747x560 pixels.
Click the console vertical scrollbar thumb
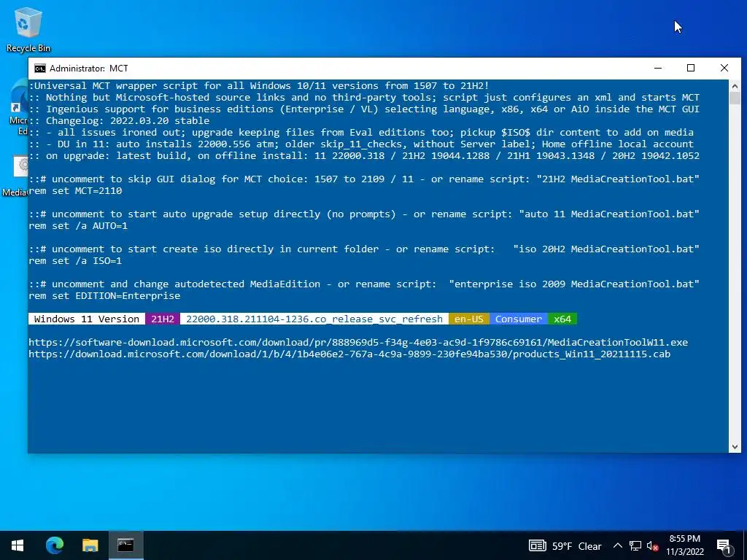tap(735, 98)
